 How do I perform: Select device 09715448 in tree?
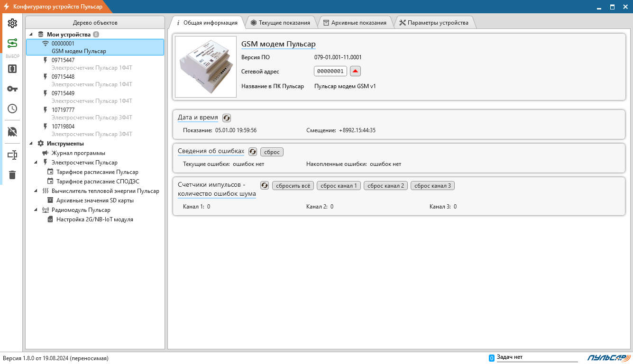click(x=95, y=81)
